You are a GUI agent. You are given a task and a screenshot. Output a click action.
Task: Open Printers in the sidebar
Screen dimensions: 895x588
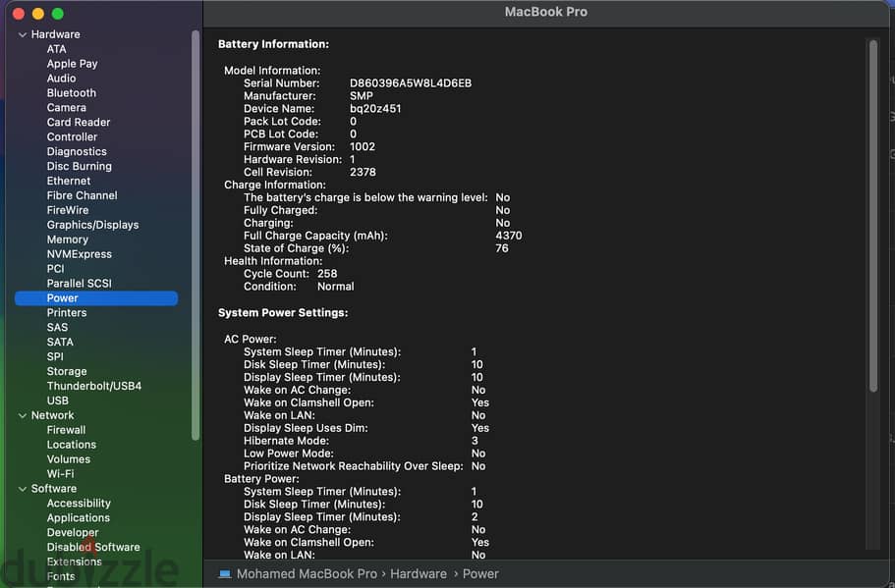click(x=67, y=313)
